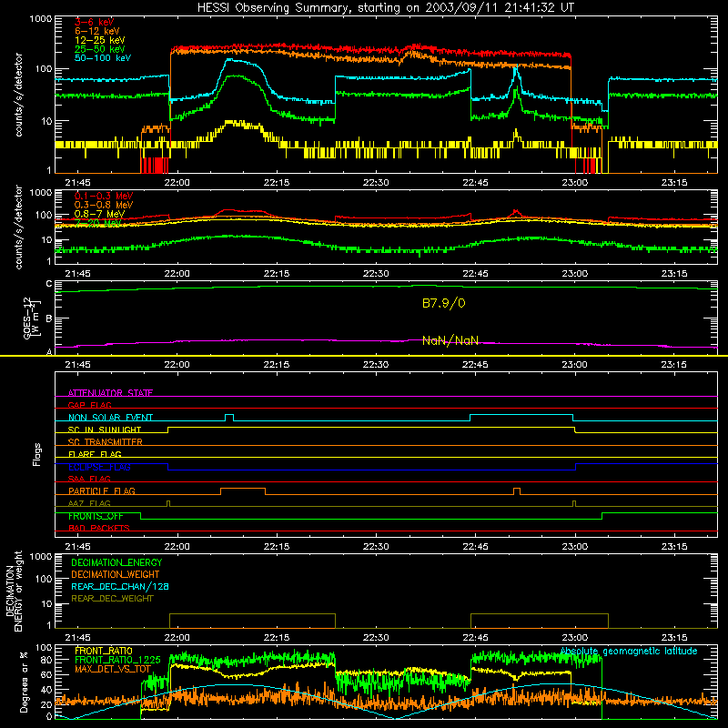Select the 12-25 keV legend label
Image resolution: width=728 pixels, height=728 pixels.
(x=100, y=40)
